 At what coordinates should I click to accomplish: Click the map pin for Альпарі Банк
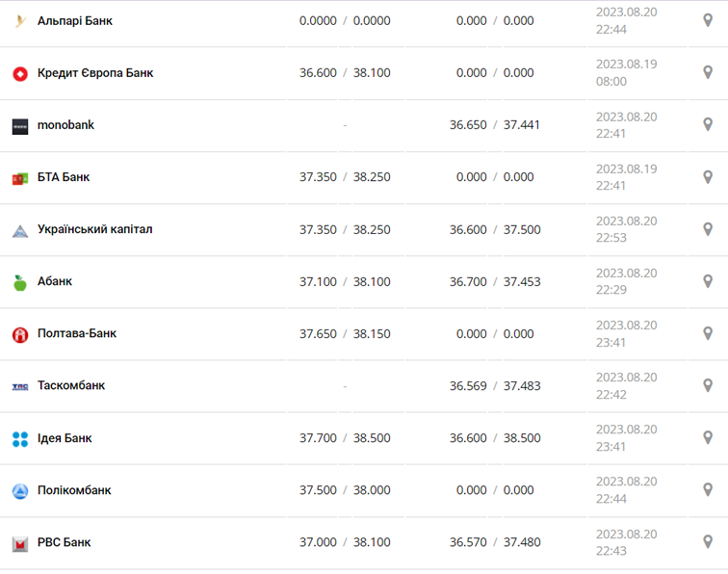708,20
